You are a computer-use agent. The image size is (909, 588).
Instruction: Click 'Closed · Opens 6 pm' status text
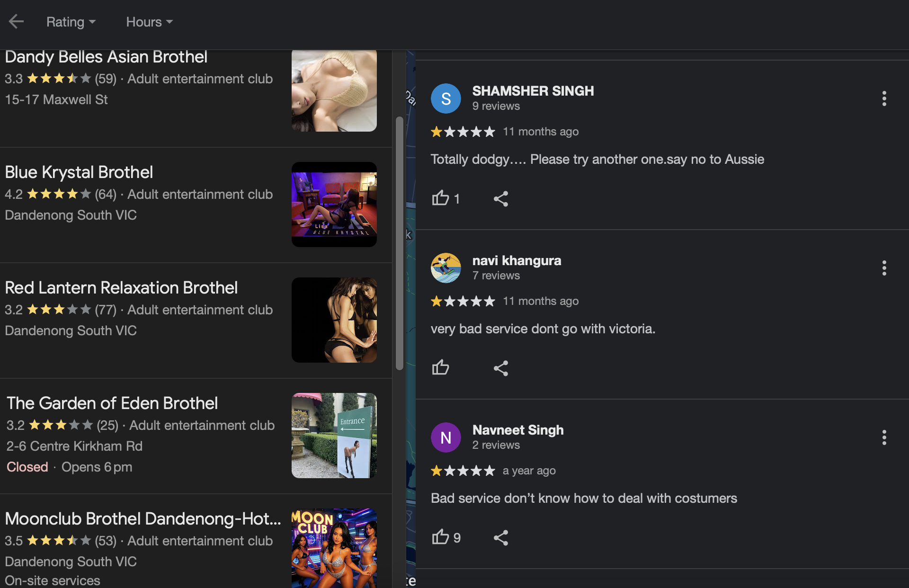69,467
